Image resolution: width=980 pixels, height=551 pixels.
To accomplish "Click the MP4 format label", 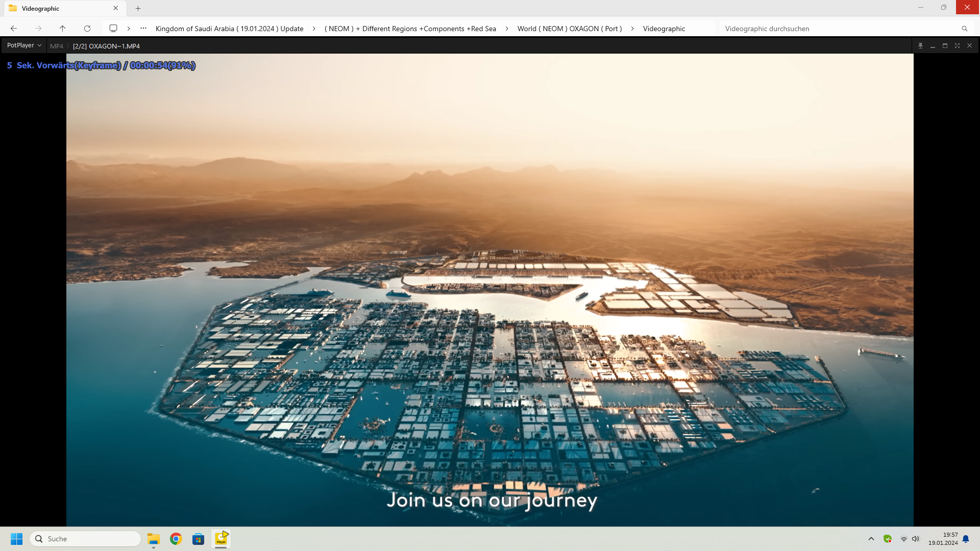I will pos(57,46).
